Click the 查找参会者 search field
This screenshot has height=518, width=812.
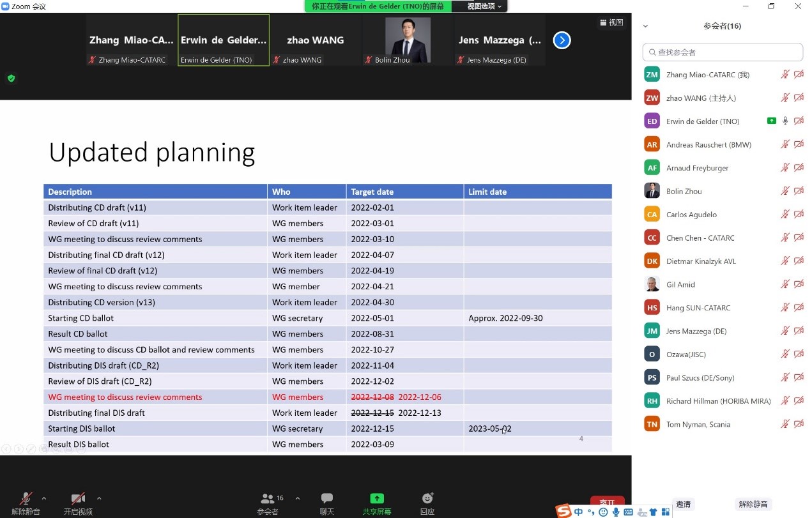[x=723, y=52]
